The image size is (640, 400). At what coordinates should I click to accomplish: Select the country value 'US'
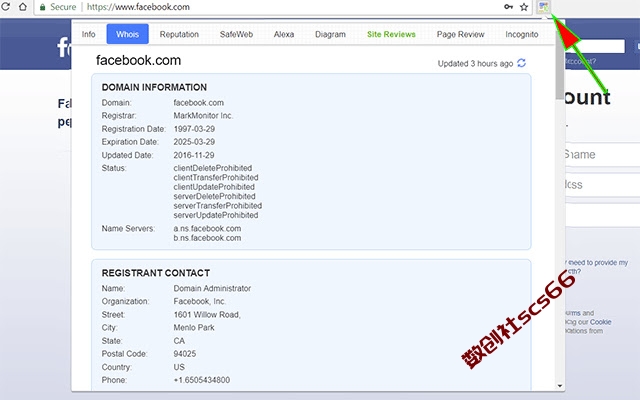point(179,367)
